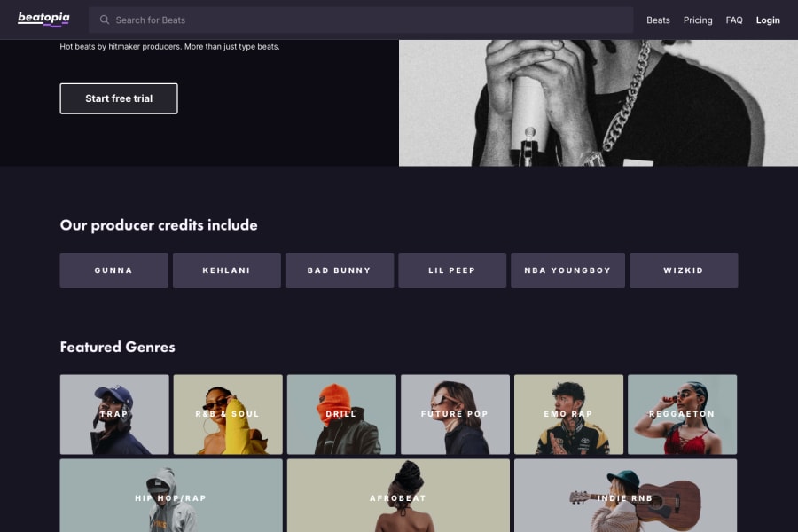Select the Lil Peep credit tag
This screenshot has height=532, width=798.
tap(452, 270)
